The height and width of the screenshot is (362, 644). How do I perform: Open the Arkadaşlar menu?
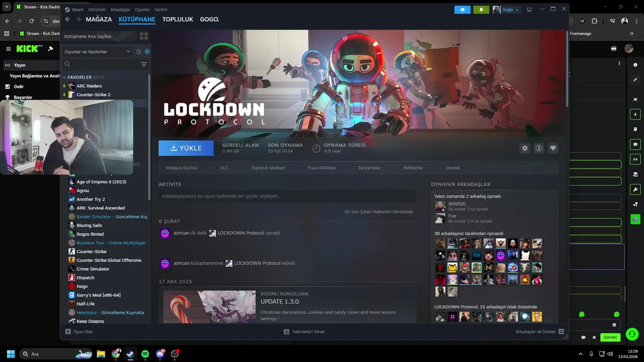[x=120, y=10]
